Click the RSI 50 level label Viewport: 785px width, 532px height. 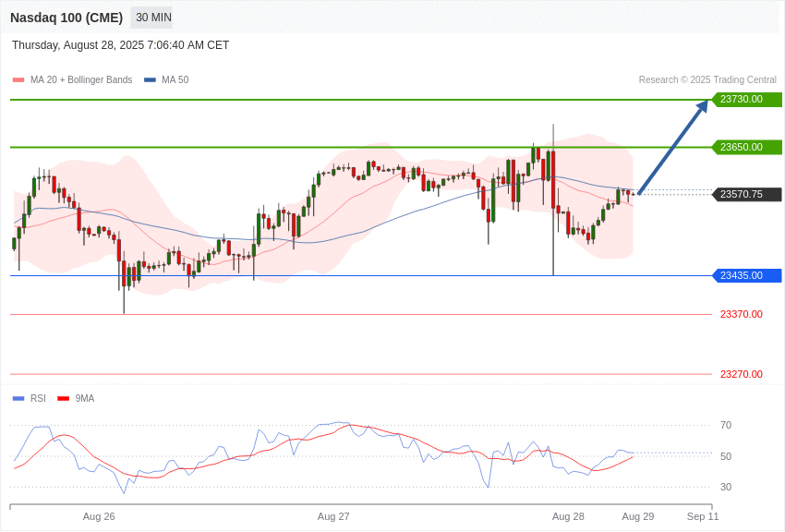(725, 456)
